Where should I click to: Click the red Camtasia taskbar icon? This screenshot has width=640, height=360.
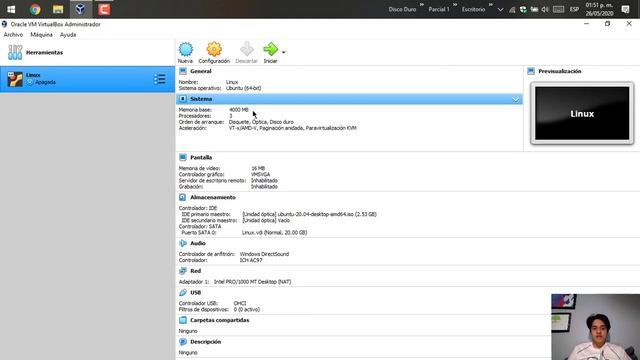(104, 9)
